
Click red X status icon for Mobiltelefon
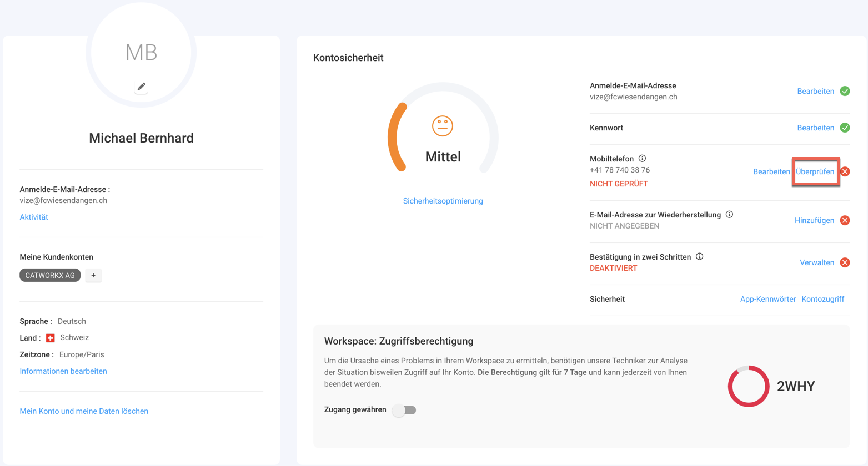[x=845, y=172]
